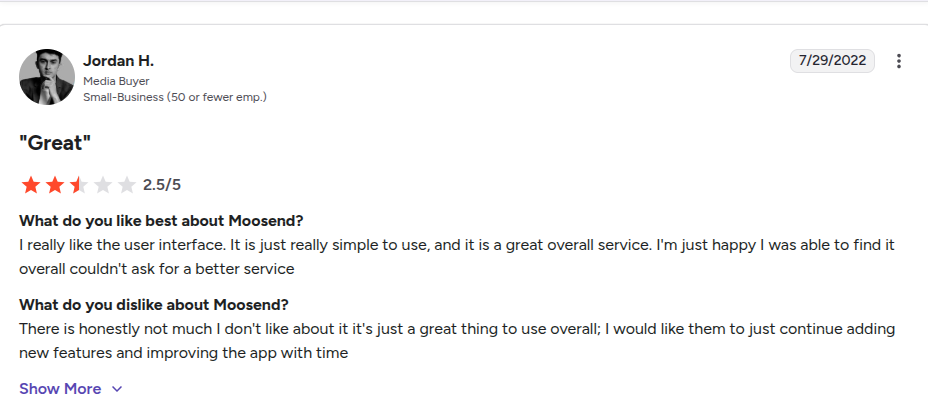Click the chevron beside Show More
The height and width of the screenshot is (419, 928).
coord(117,389)
